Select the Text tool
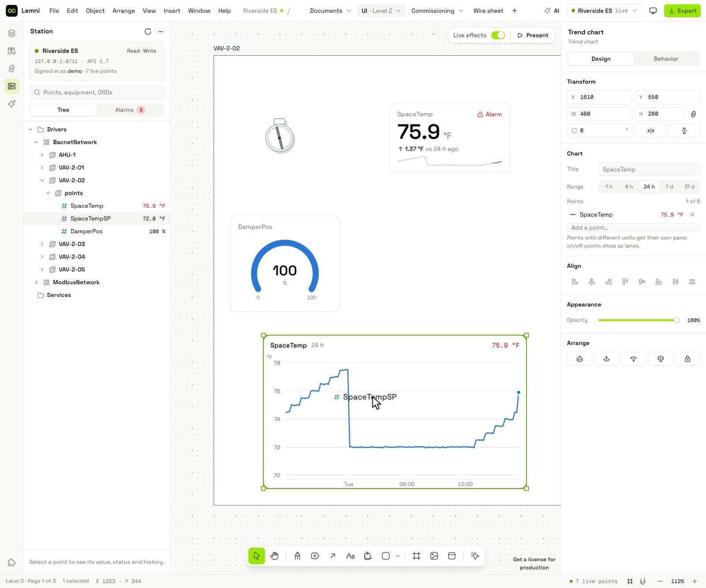The image size is (706, 588). (350, 556)
